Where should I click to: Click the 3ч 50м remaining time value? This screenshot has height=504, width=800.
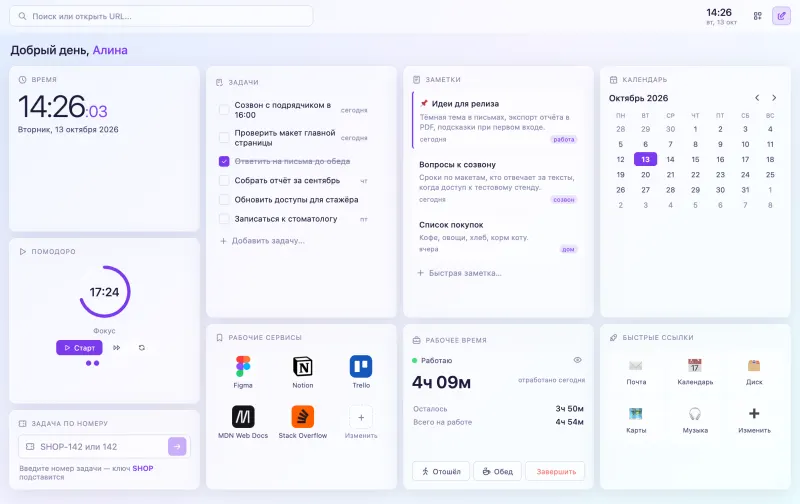point(569,409)
